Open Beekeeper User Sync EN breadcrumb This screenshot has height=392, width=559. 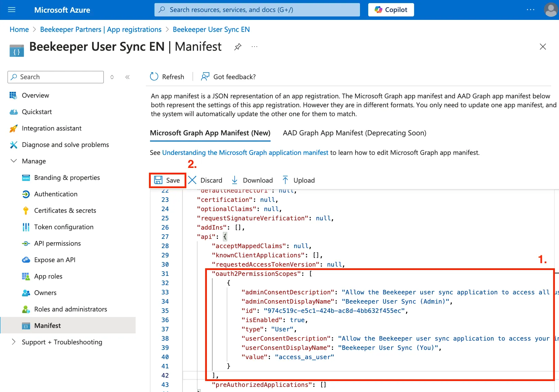point(211,29)
